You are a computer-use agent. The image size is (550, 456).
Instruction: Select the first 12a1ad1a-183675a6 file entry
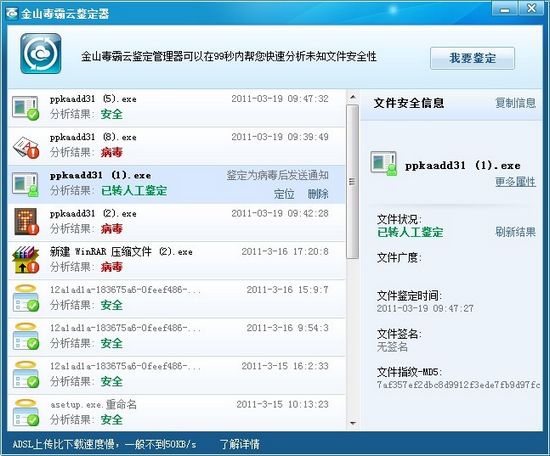[x=176, y=299]
